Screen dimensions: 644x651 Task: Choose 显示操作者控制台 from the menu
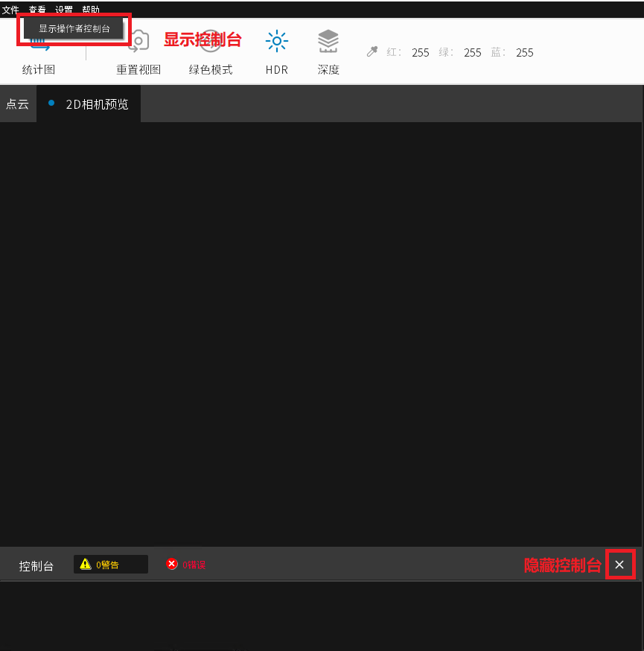point(73,28)
